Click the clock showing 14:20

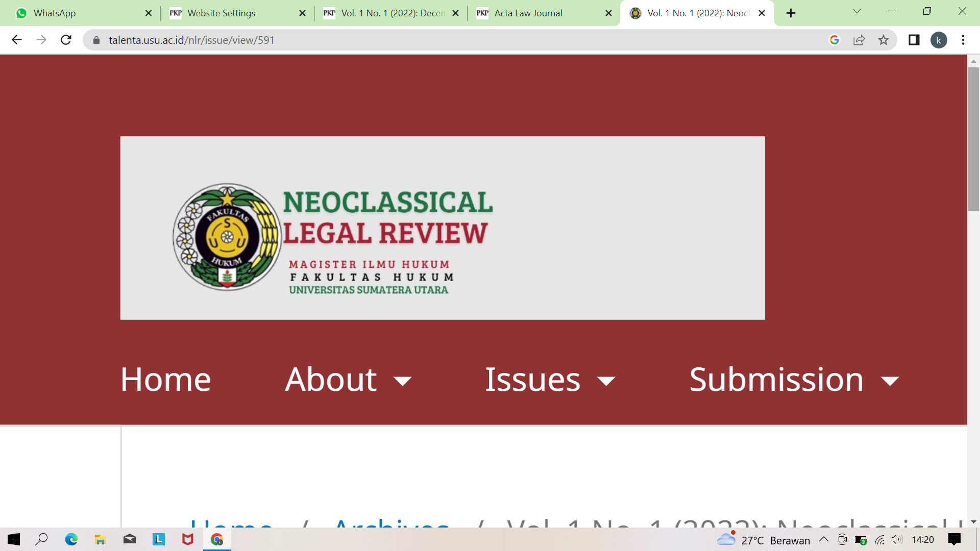pyautogui.click(x=923, y=539)
